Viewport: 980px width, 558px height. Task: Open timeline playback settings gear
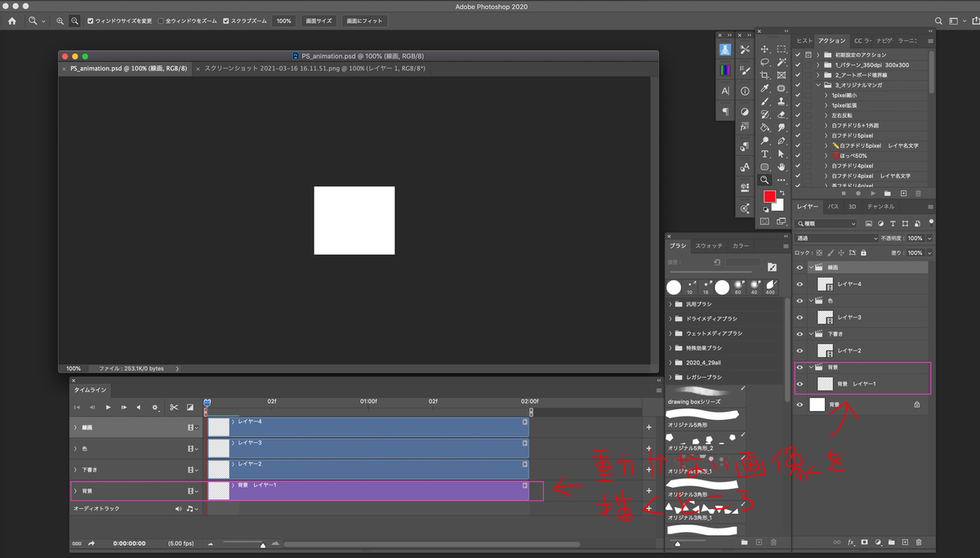pos(155,407)
